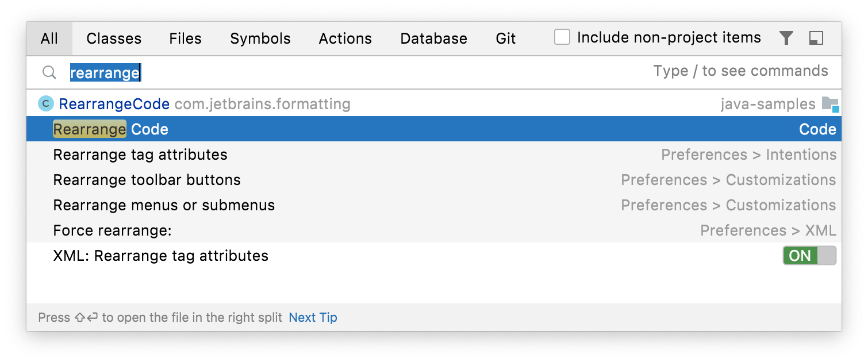Go to the Database tab
Screen dimensions: 868x362
[x=433, y=38]
